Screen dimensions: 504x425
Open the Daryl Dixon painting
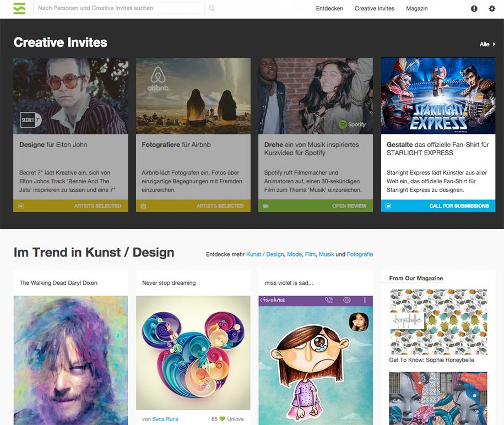[x=71, y=360]
